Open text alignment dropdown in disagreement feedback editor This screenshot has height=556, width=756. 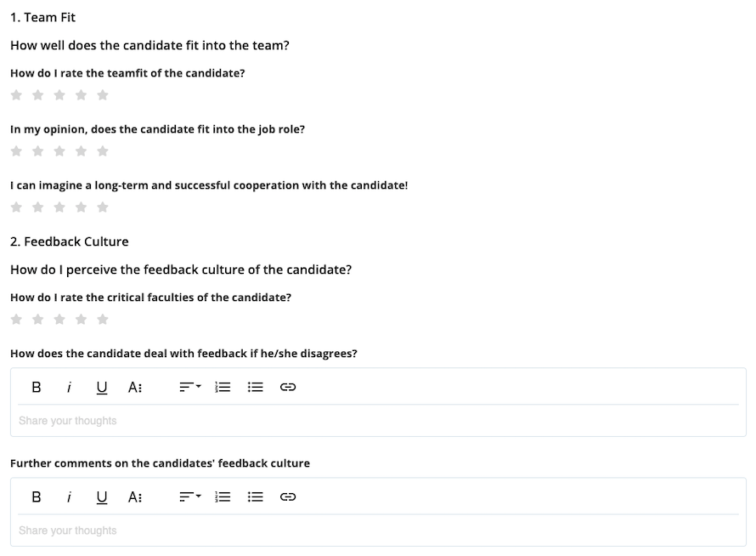tap(190, 387)
